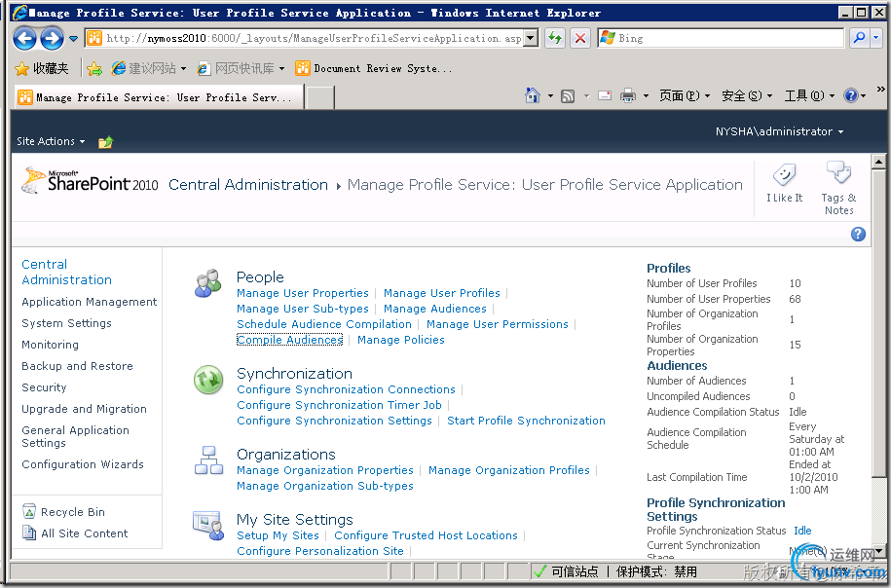Screen dimensions: 891x588
Task: Click the Add to Favorites Bar star icon
Action: coord(94,69)
